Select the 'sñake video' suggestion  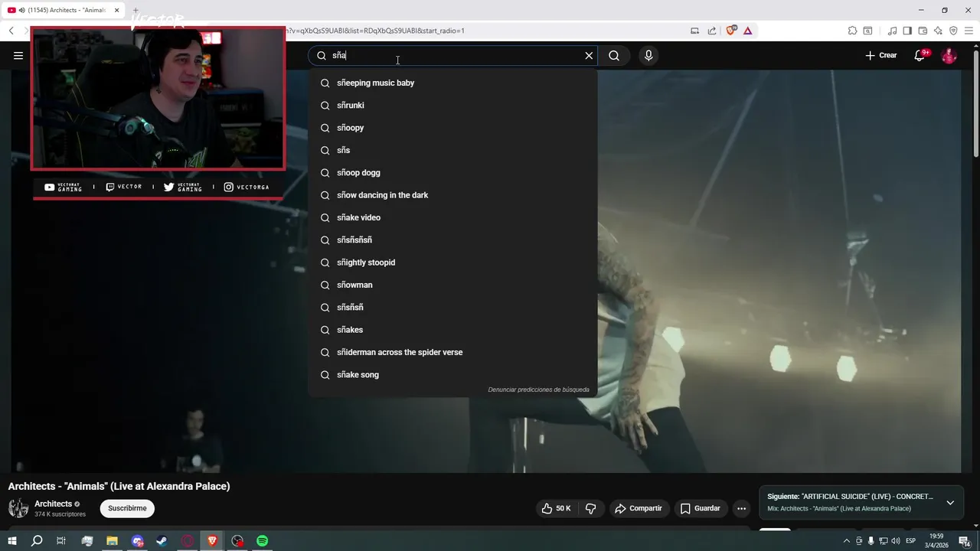point(452,217)
